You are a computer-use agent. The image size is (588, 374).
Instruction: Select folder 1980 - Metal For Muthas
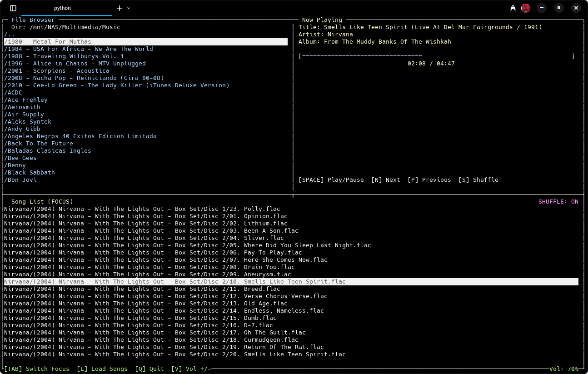(146, 42)
